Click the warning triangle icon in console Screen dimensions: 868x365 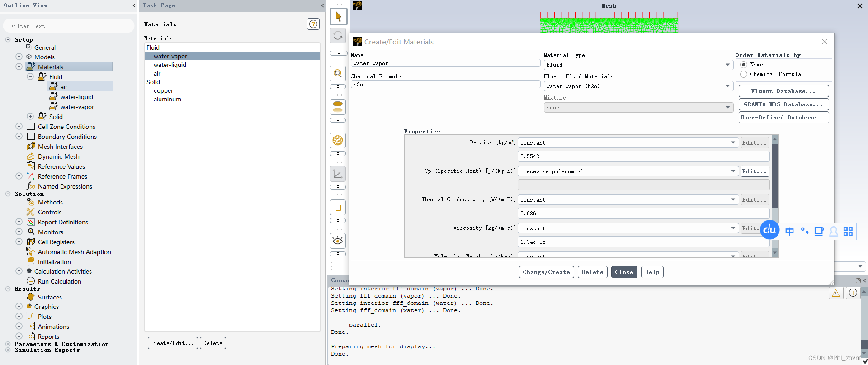(x=836, y=293)
